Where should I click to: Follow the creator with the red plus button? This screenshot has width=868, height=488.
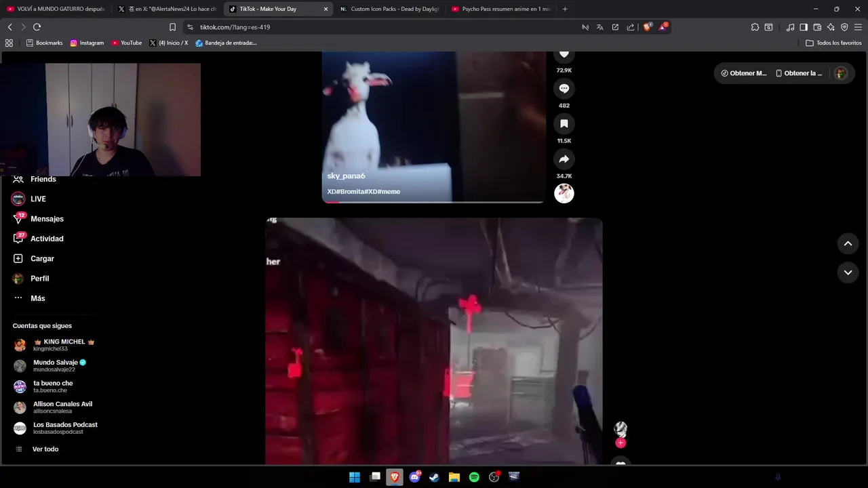pos(620,443)
